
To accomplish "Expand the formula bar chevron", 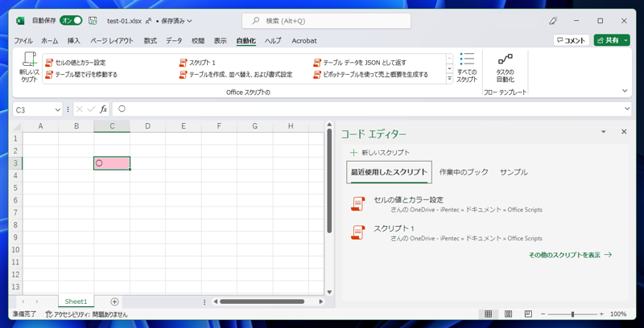I will pyautogui.click(x=627, y=109).
